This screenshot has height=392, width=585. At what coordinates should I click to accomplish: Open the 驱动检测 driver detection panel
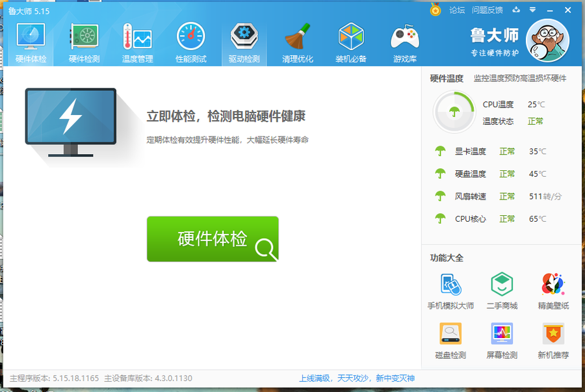(244, 39)
